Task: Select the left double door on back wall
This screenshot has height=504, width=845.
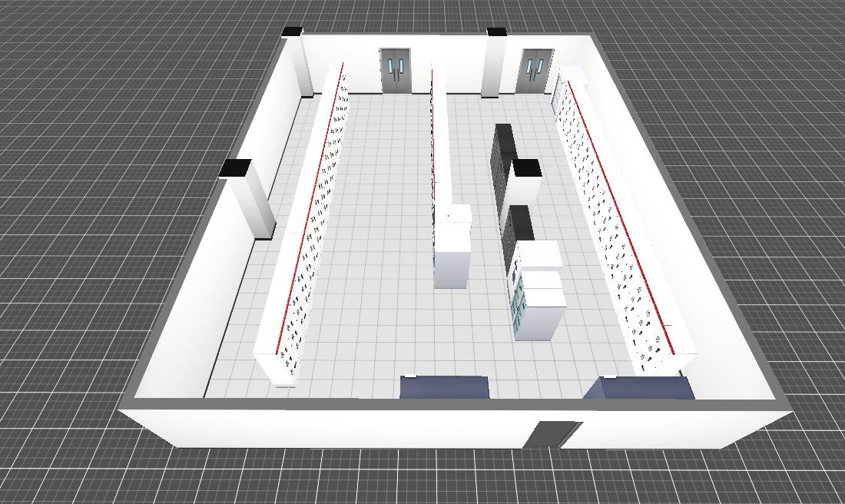Action: [395, 71]
